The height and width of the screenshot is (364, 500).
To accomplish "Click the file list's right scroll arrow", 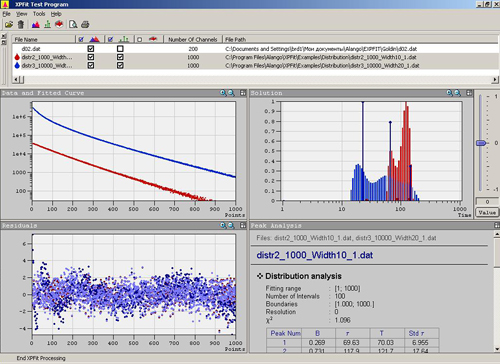I will 495,80.
